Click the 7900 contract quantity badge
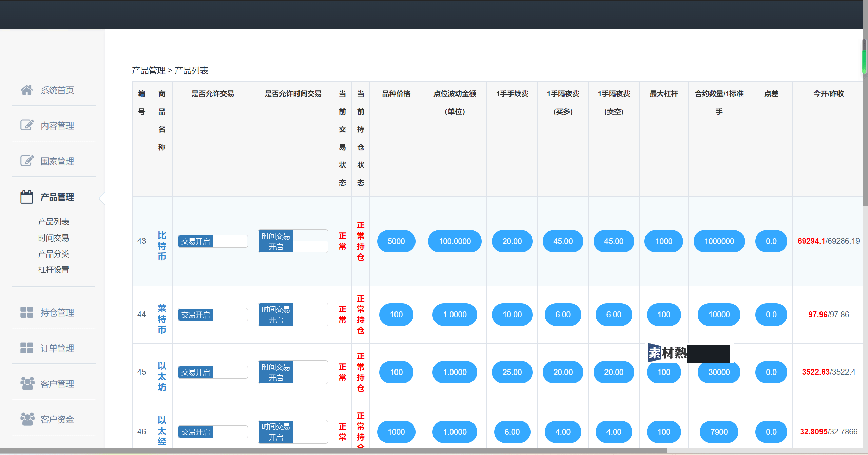 coord(719,432)
